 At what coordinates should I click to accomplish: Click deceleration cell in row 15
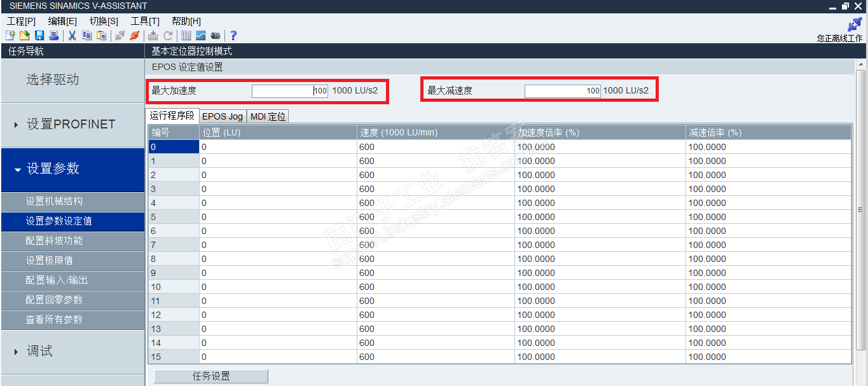click(768, 357)
